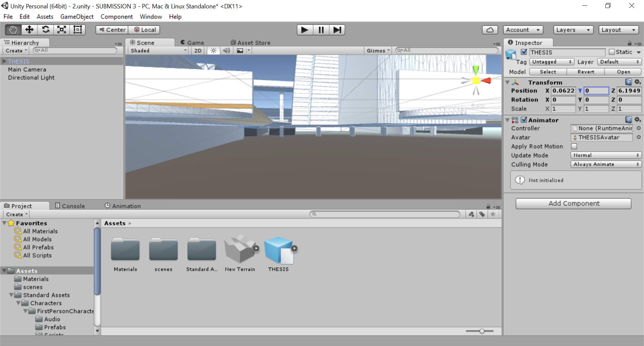Open the GameObject menu

tap(77, 16)
